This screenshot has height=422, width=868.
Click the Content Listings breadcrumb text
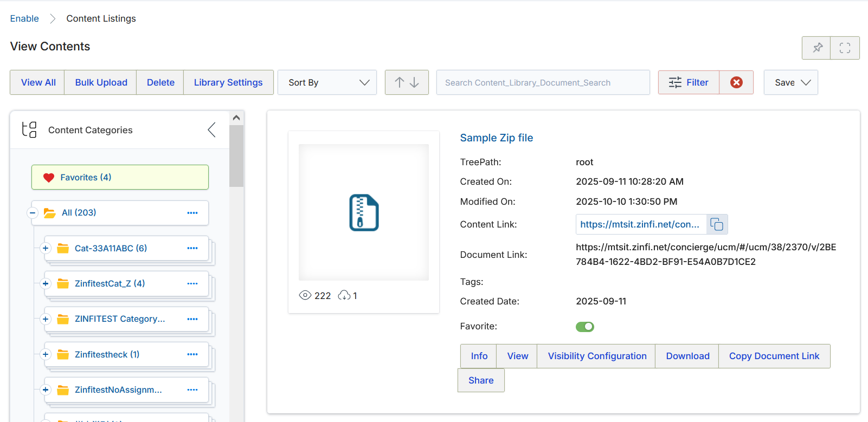pyautogui.click(x=101, y=18)
